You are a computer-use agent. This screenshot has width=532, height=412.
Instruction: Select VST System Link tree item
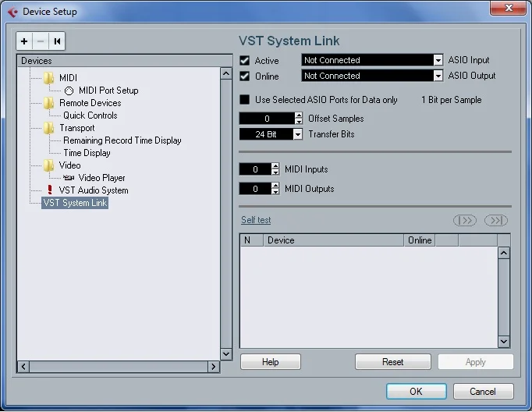(x=75, y=203)
